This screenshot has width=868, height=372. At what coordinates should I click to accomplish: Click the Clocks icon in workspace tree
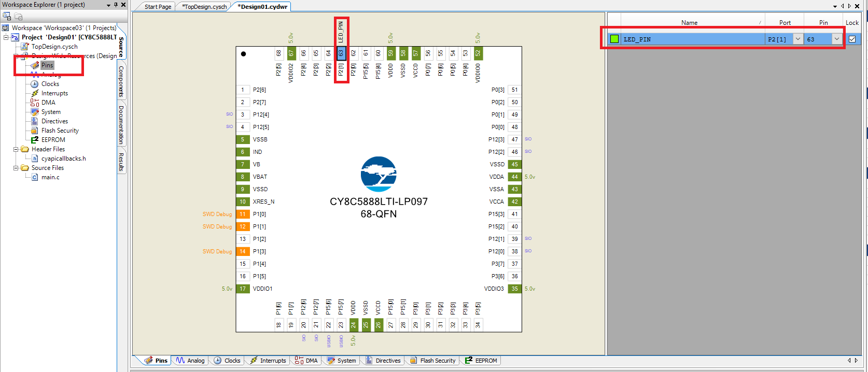[35, 84]
